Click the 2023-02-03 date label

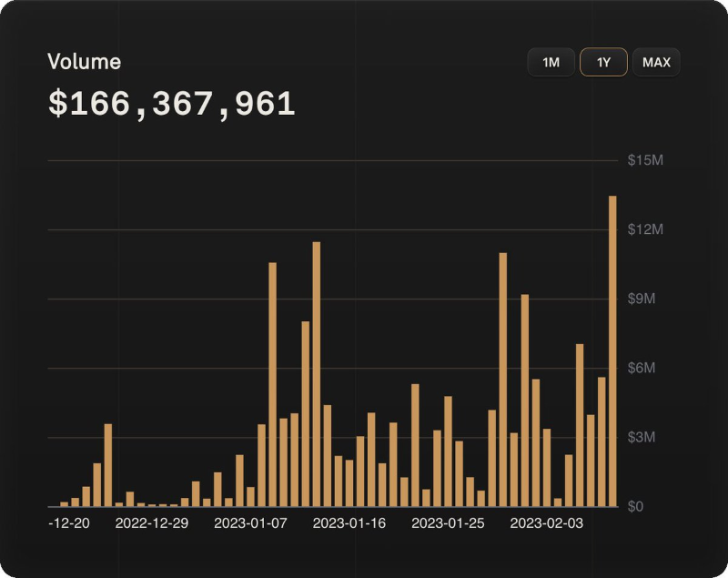[x=546, y=524]
